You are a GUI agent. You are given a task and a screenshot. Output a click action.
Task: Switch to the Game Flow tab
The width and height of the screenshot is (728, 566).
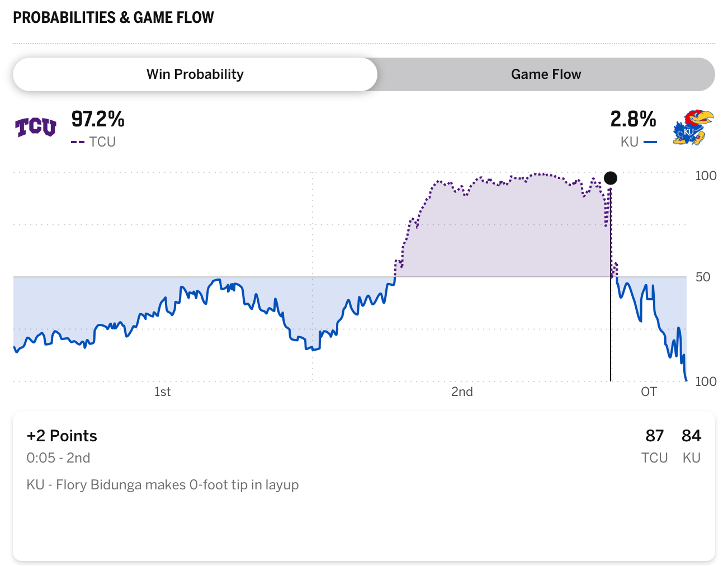tap(546, 74)
